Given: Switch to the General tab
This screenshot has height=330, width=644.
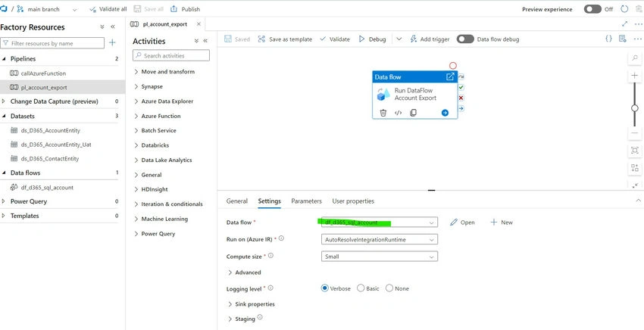Looking at the screenshot, I should tap(237, 201).
